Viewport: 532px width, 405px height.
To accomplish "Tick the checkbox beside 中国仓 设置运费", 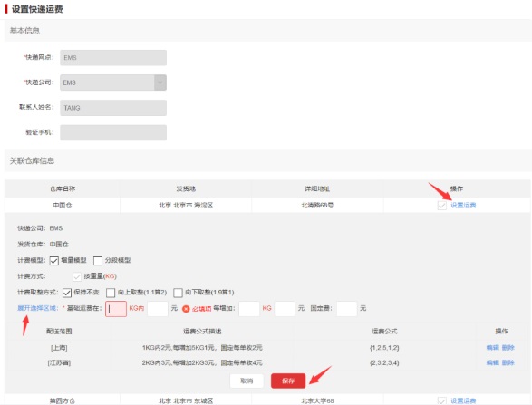I will click(441, 205).
